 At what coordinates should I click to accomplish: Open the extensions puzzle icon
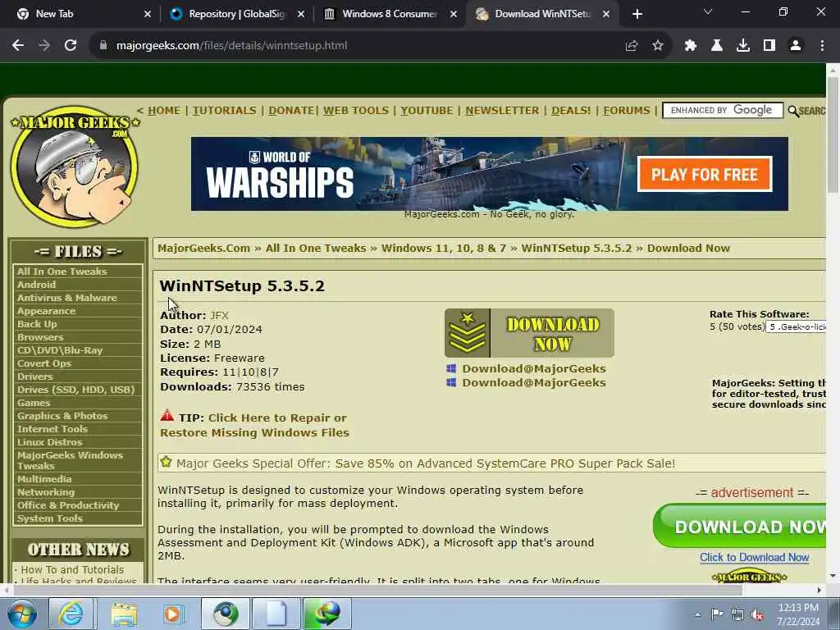pyautogui.click(x=691, y=46)
